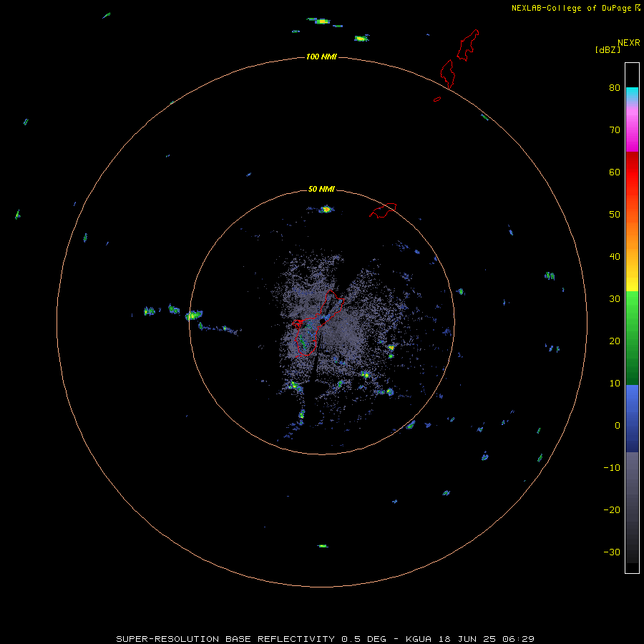Click the 100 NMI range ring label
Viewport: 644px width, 644px height.
[321, 57]
